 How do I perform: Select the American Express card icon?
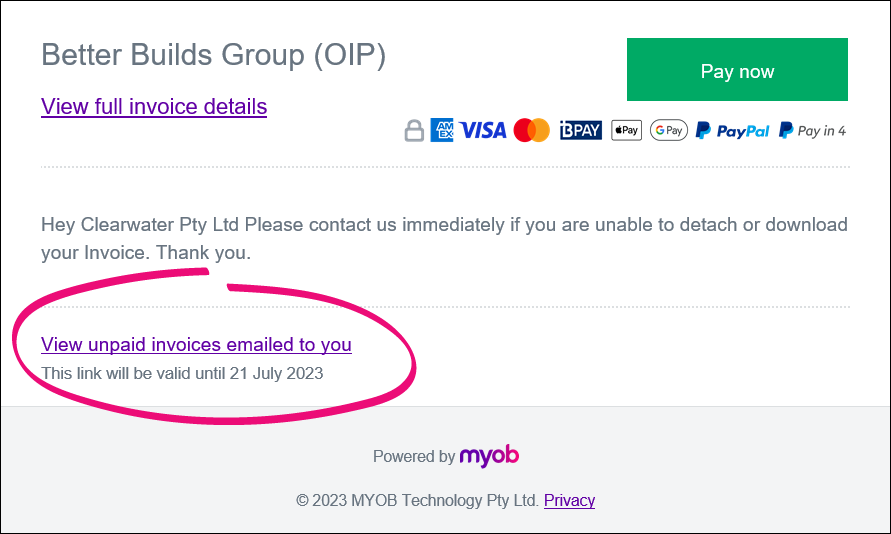442,130
